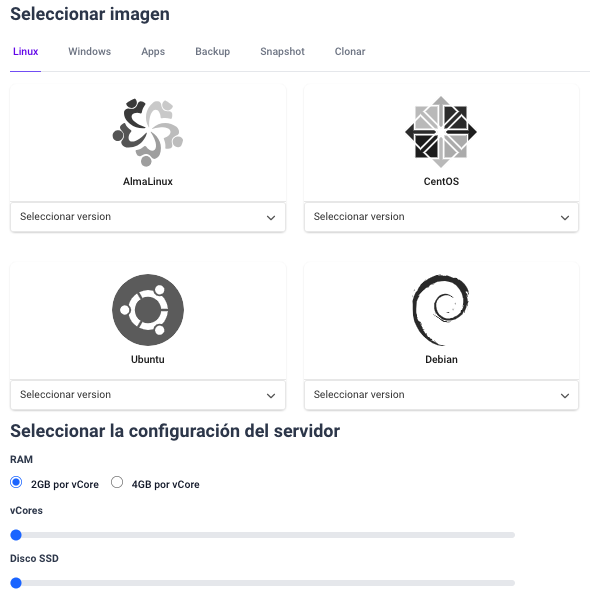Viewport: 590px width, 598px height.
Task: Select the AlmaLinux logo icon
Action: [148, 132]
